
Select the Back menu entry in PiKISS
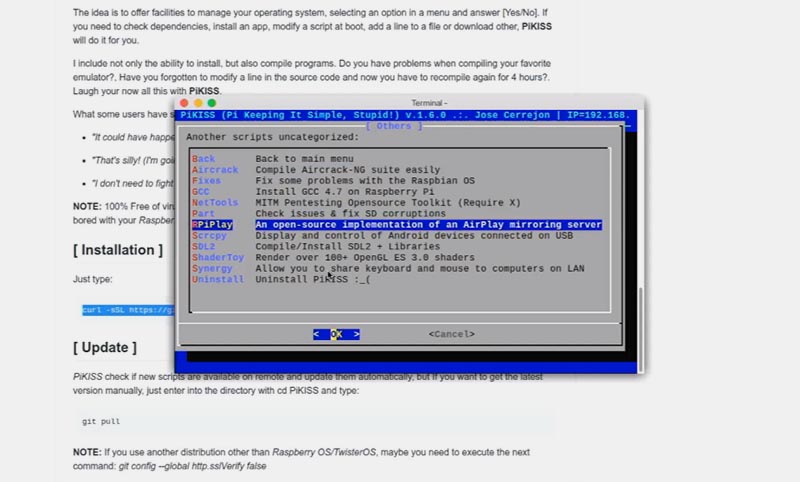(x=204, y=159)
